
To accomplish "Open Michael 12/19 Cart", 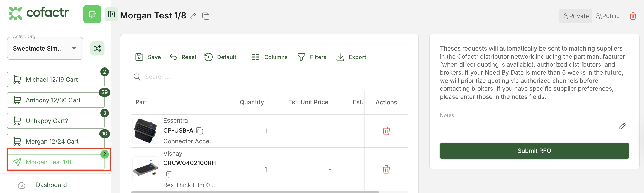I will [x=56, y=80].
